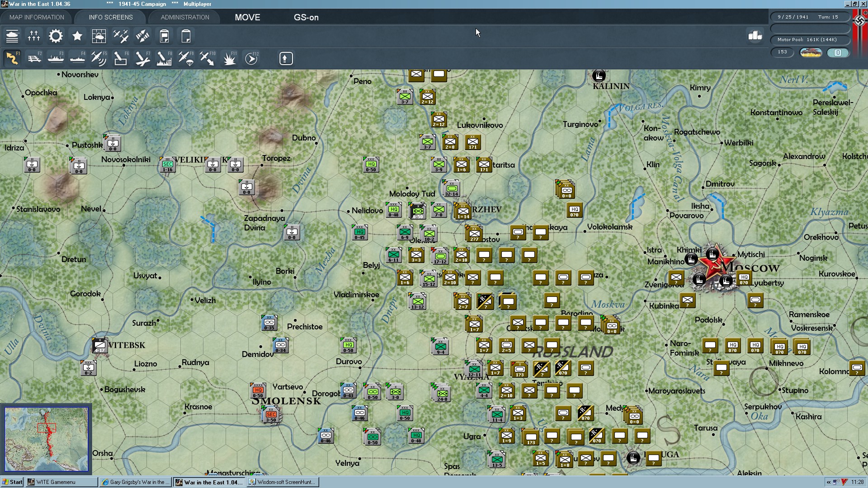Select the 13-12 infantry unit counter
868x488 pixels.
418,301
